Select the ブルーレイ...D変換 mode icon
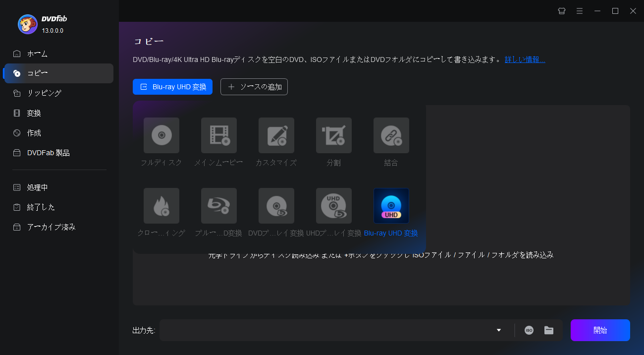 click(219, 205)
